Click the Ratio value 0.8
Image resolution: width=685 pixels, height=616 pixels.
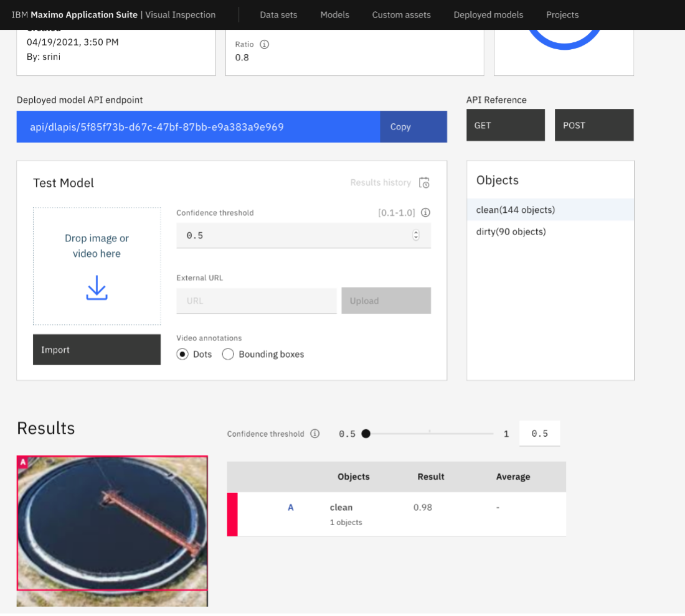tap(242, 58)
